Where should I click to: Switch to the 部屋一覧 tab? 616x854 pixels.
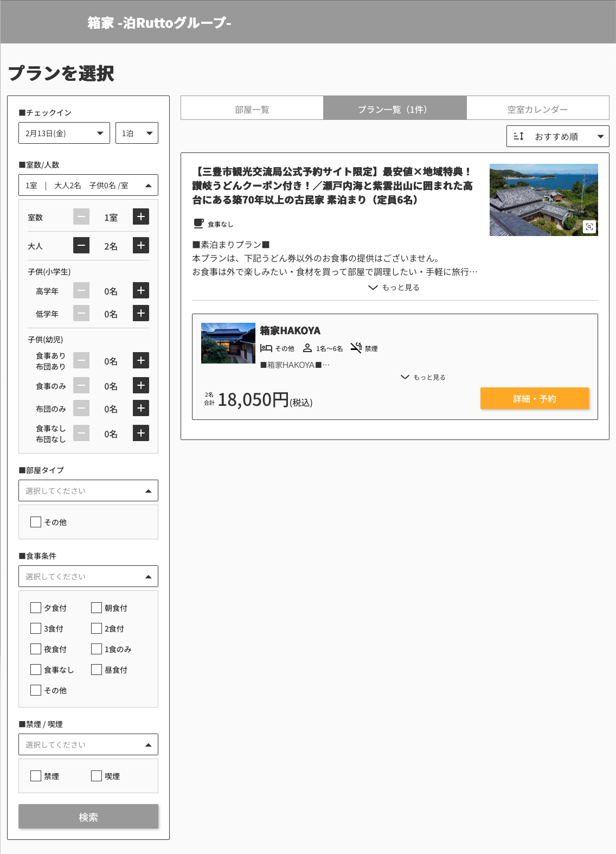[252, 109]
